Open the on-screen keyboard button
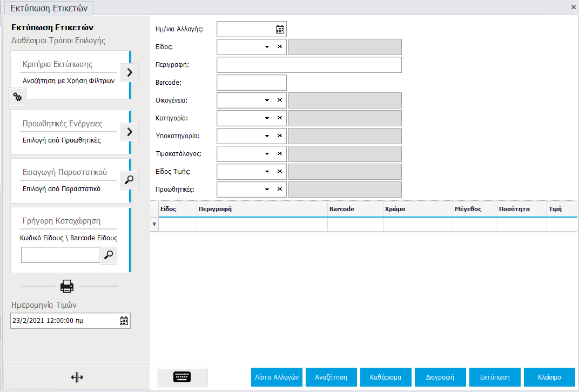This screenshot has width=579, height=392. pos(182,377)
